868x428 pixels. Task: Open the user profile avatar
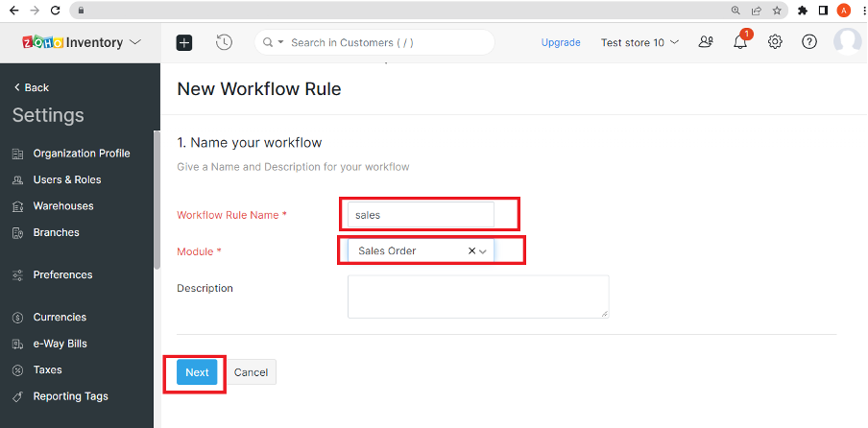click(848, 42)
